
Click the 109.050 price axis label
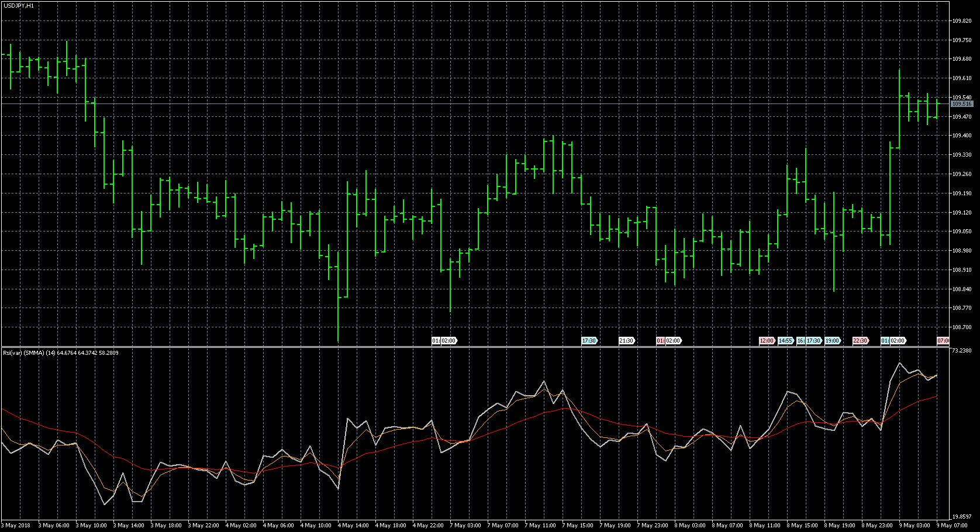(x=961, y=232)
